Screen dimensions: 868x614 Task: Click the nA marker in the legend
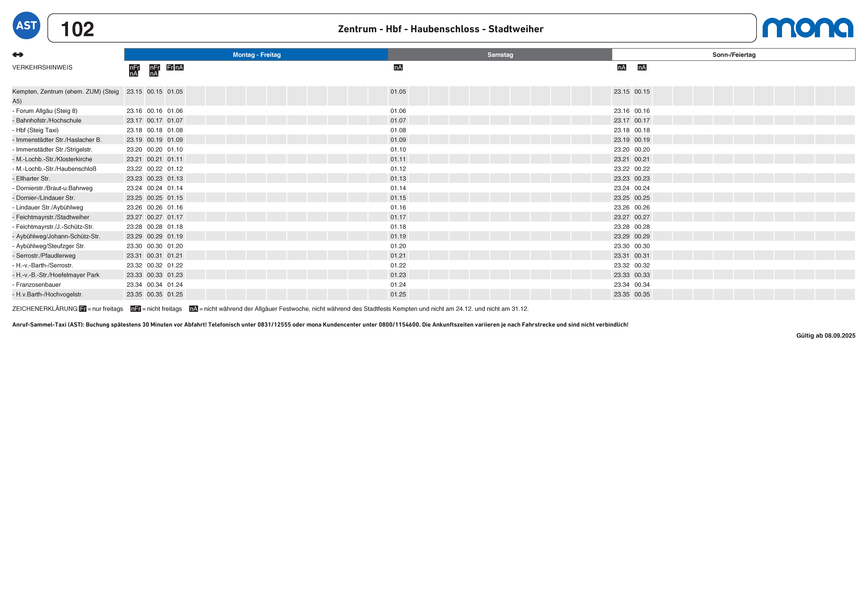194,309
